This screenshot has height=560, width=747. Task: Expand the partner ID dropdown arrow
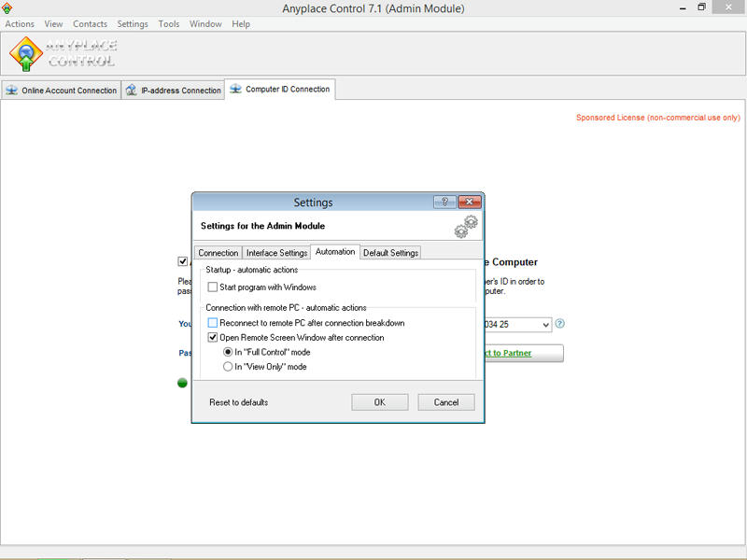545,325
